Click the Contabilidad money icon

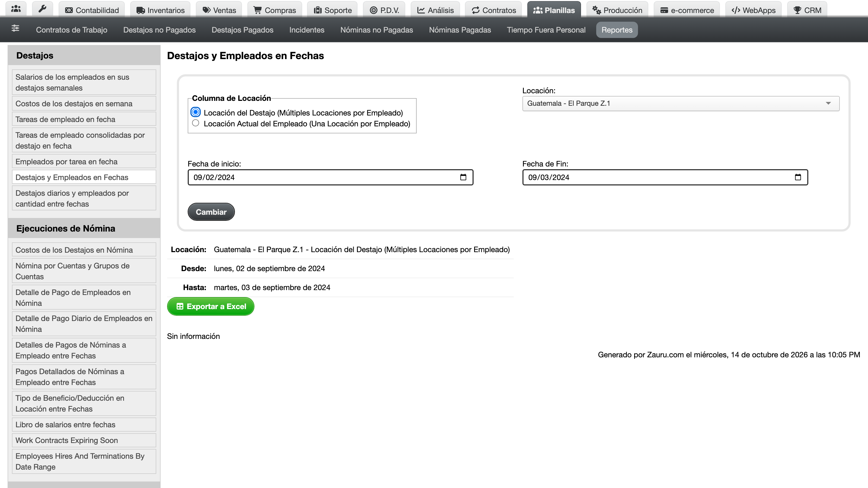pyautogui.click(x=69, y=11)
